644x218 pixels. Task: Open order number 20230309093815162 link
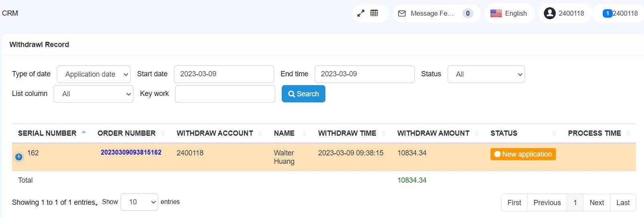tap(131, 153)
